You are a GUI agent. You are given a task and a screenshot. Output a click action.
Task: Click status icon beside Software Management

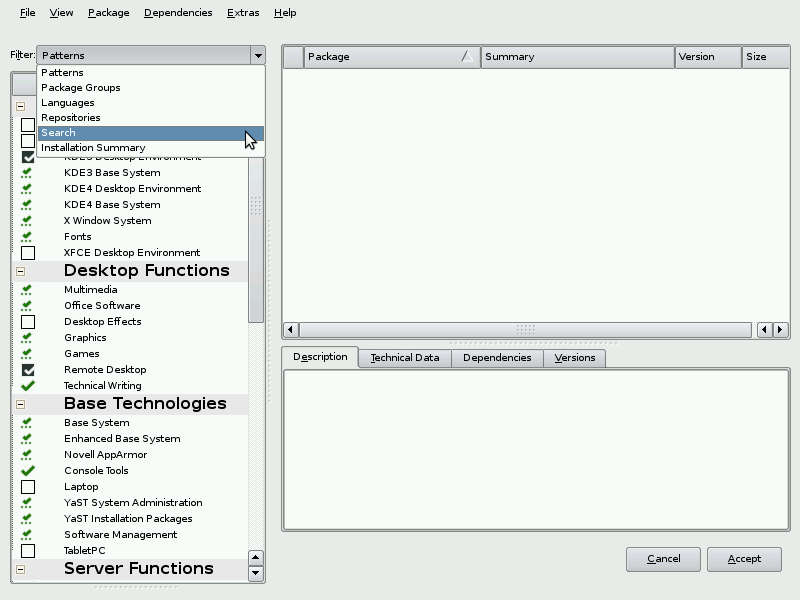(x=27, y=535)
